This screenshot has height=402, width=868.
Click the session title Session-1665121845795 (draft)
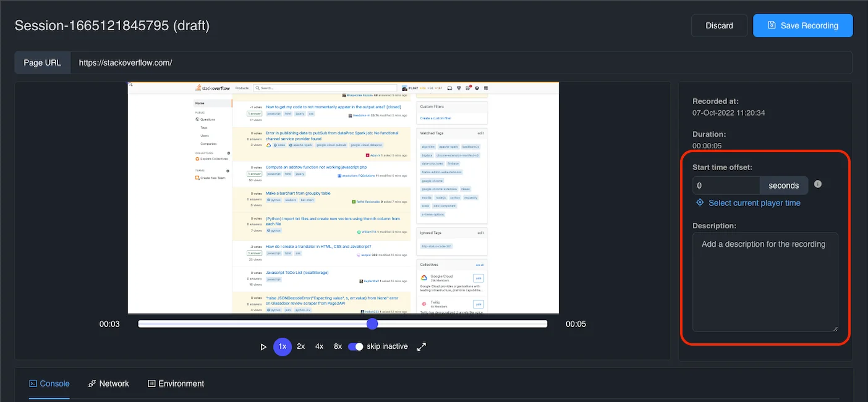coord(112,25)
